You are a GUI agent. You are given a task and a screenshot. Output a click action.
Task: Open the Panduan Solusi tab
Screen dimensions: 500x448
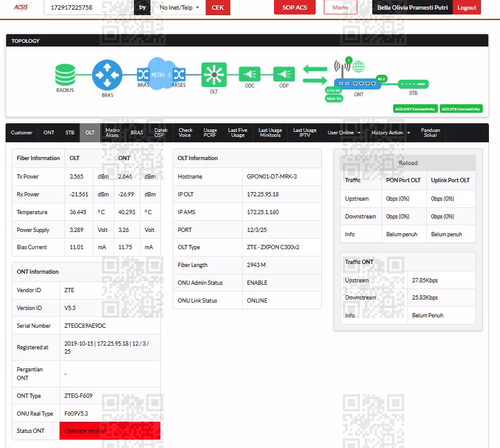point(430,133)
